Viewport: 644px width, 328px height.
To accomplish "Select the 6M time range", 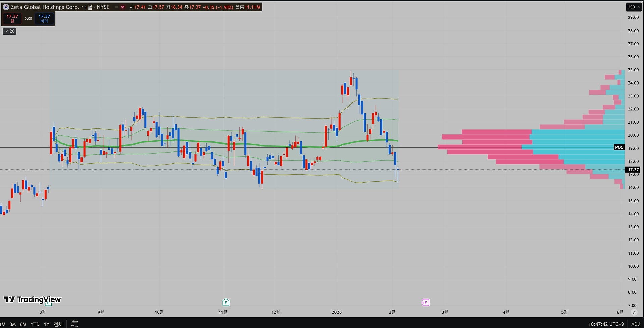I will [23, 324].
